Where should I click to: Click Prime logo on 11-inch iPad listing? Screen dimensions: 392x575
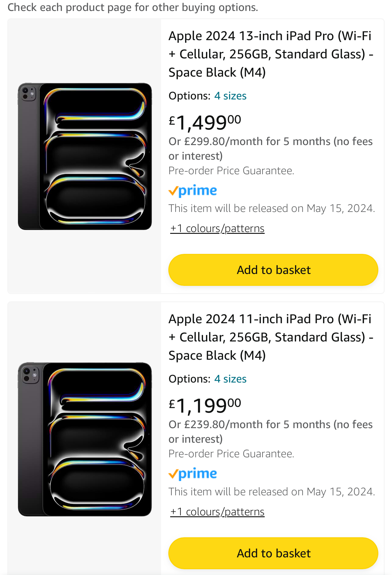(x=193, y=474)
